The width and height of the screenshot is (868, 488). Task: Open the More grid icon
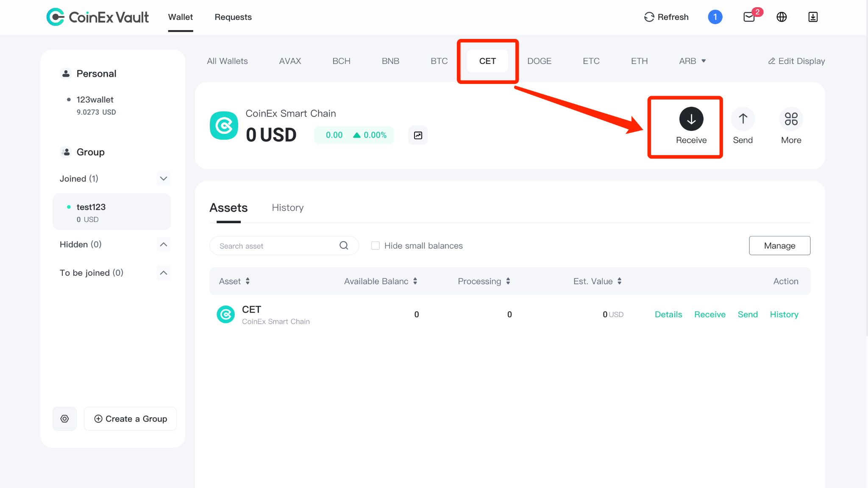791,119
